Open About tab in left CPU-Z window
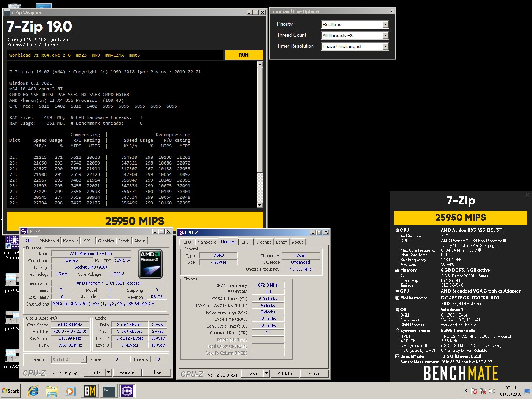532x399 pixels. pos(140,241)
